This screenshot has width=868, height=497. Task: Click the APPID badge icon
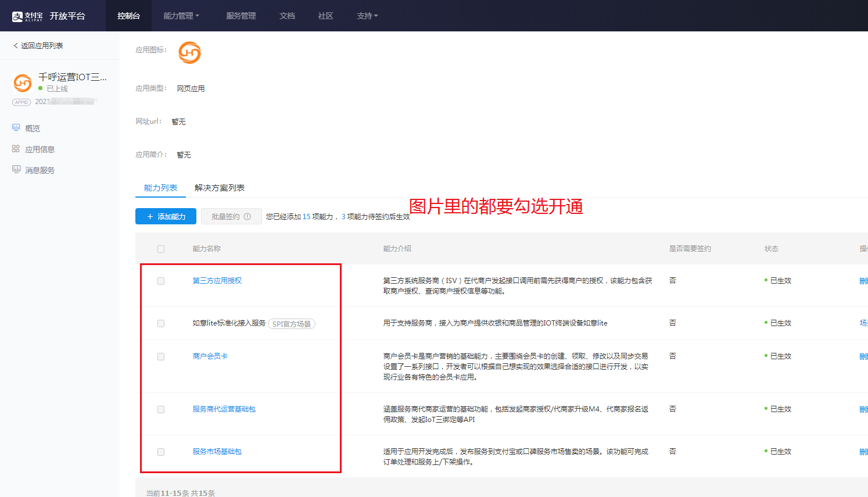[x=21, y=102]
